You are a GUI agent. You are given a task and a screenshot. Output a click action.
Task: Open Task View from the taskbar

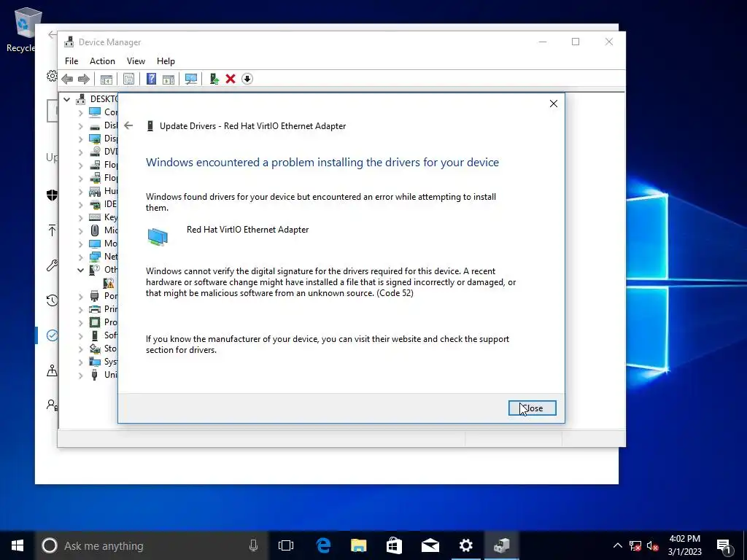286,545
